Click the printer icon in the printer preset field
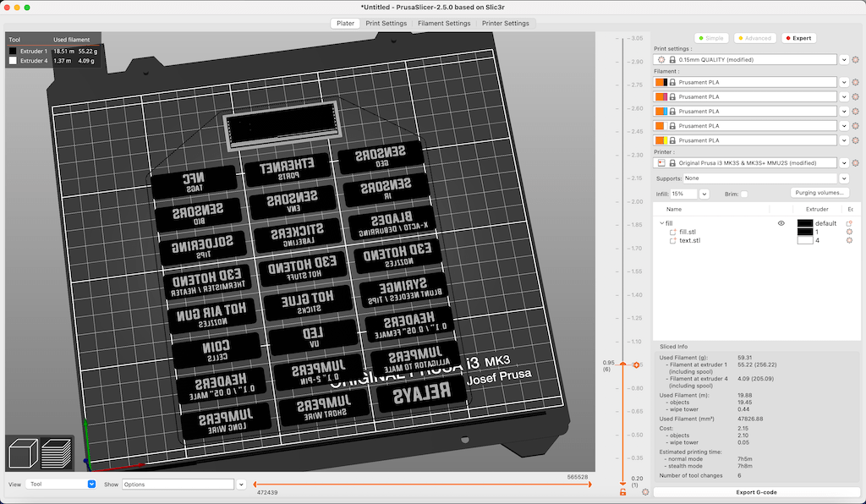The height and width of the screenshot is (504, 866). click(x=661, y=163)
